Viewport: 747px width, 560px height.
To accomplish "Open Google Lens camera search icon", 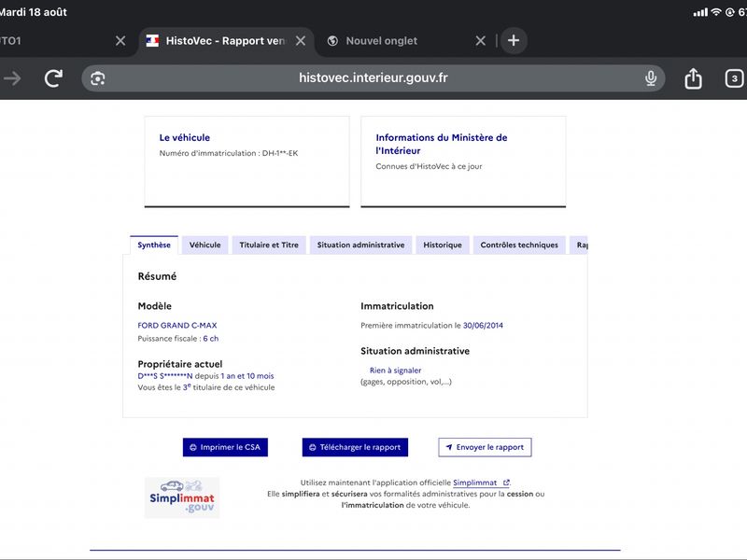I will 98,78.
